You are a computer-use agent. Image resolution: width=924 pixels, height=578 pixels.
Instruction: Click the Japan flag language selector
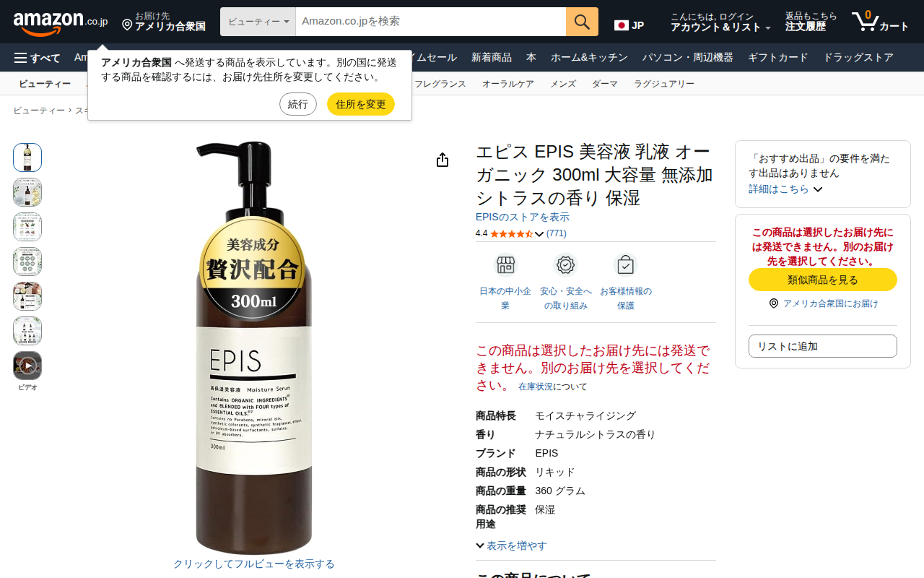point(629,25)
